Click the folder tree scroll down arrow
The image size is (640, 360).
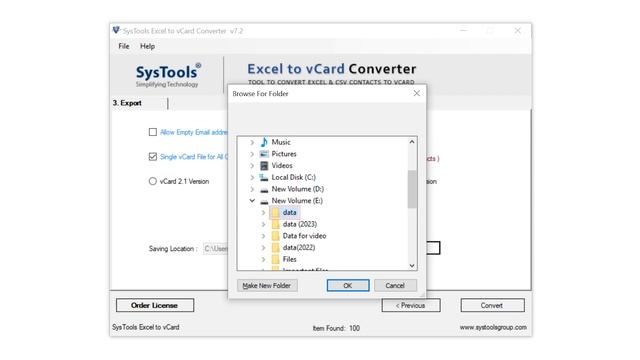pyautogui.click(x=412, y=265)
